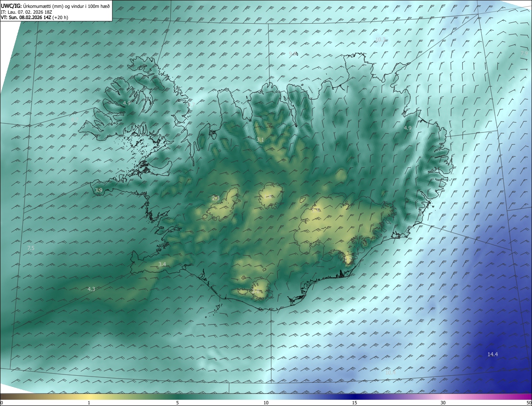Click the 3.1 value label
The width and height of the screenshot is (532, 406).
click(x=260, y=140)
